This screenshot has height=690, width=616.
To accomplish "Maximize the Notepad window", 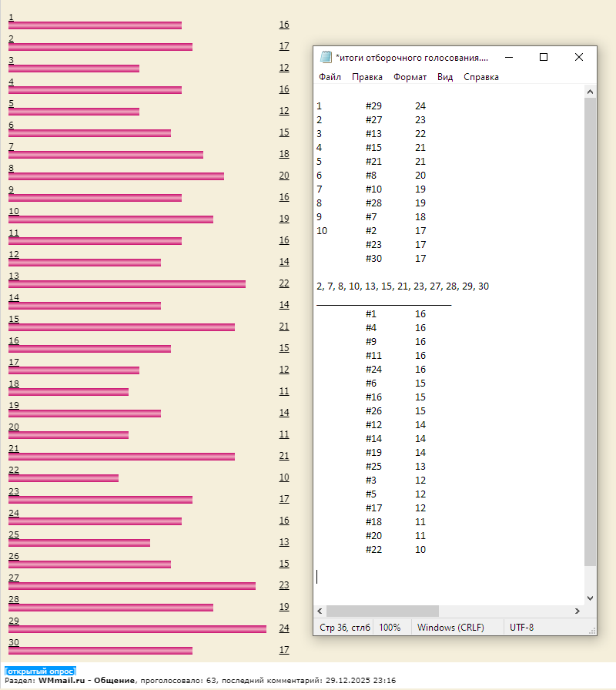I will coord(544,57).
